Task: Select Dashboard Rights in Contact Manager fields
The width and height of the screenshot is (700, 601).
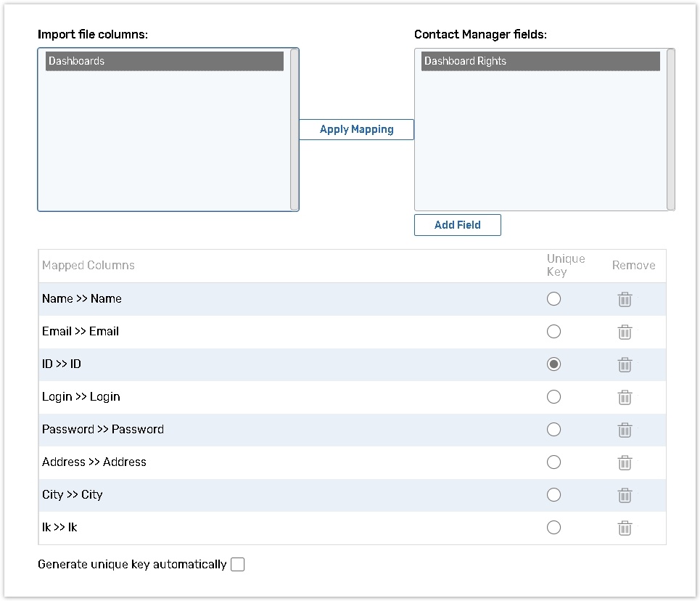Action: (x=540, y=61)
